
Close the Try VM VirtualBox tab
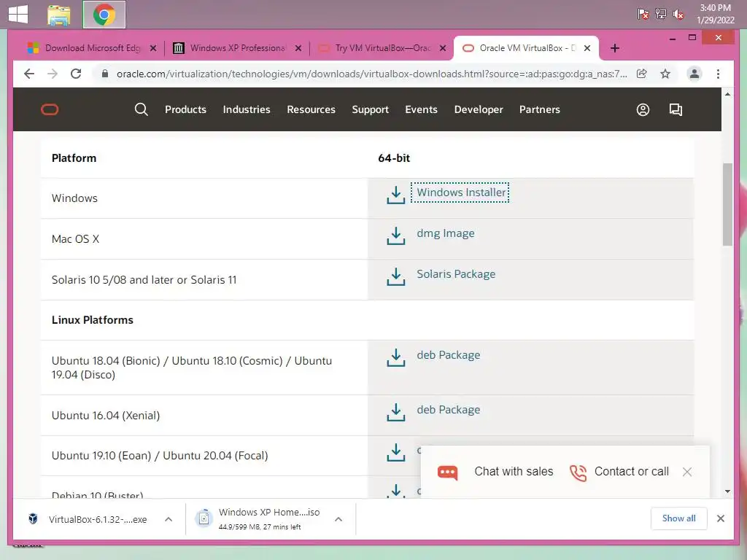coord(443,48)
